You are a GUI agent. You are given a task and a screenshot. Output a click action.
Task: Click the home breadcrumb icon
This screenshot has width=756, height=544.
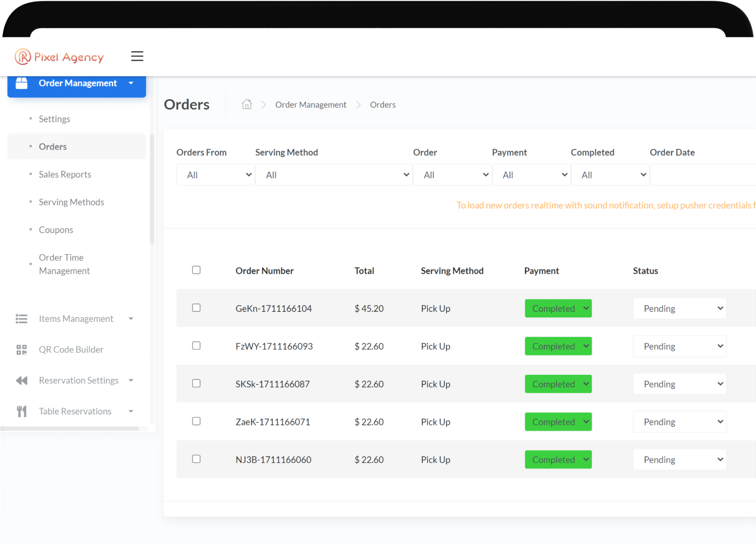(x=247, y=104)
